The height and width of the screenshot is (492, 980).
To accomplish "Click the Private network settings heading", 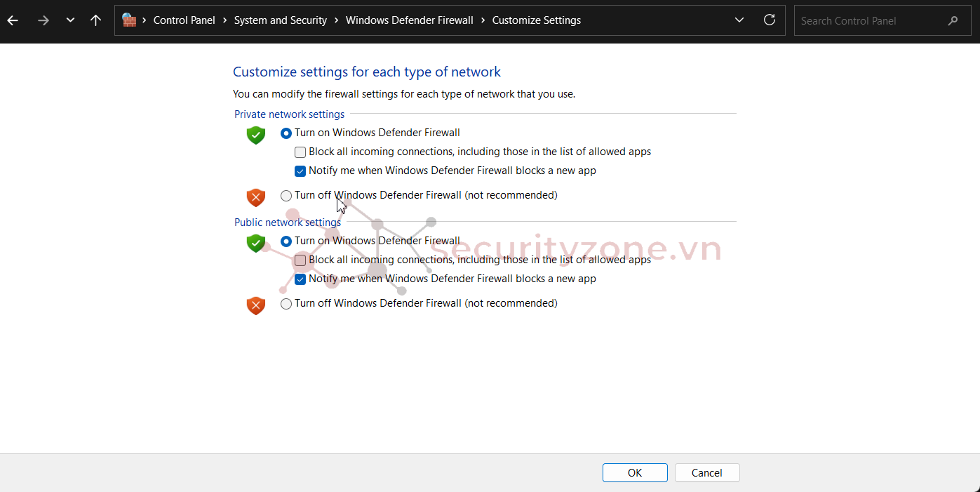I will pos(290,114).
